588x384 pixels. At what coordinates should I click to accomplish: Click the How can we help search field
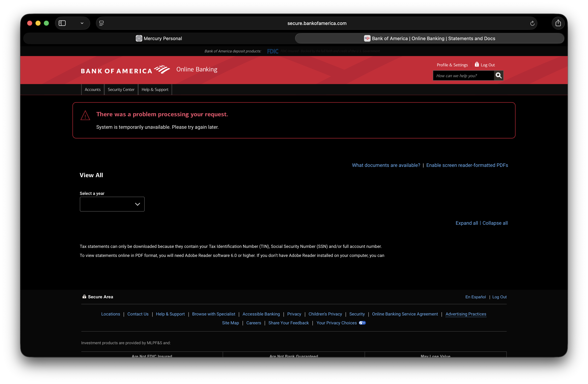[463, 76]
